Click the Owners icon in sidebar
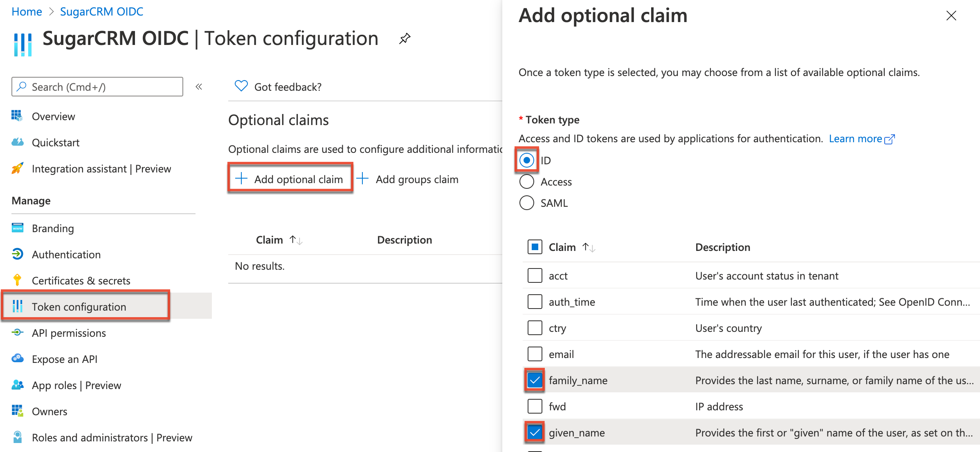The height and width of the screenshot is (452, 980). click(x=17, y=411)
